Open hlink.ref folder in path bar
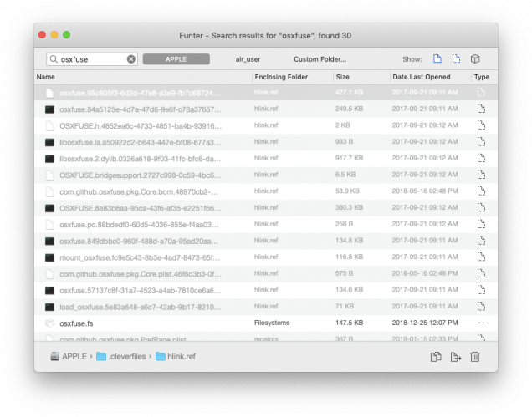This screenshot has width=532, height=417. (176, 356)
